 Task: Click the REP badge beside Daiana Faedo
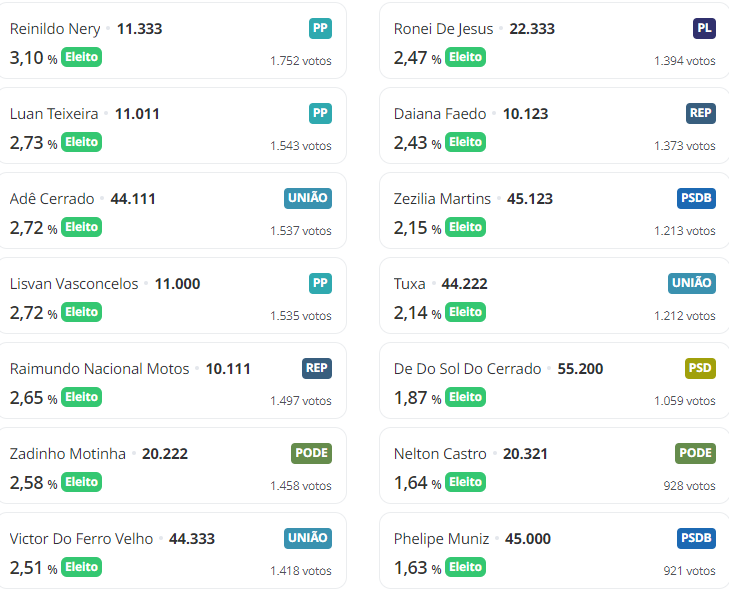pos(701,113)
